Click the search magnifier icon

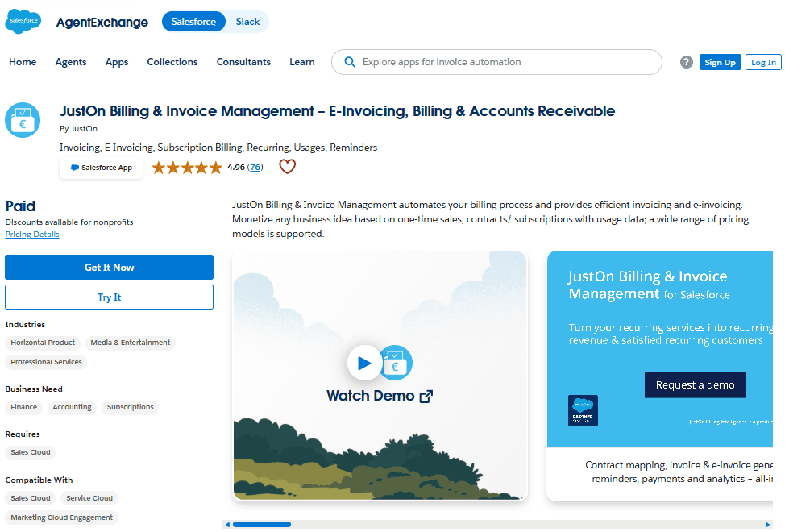tap(350, 62)
